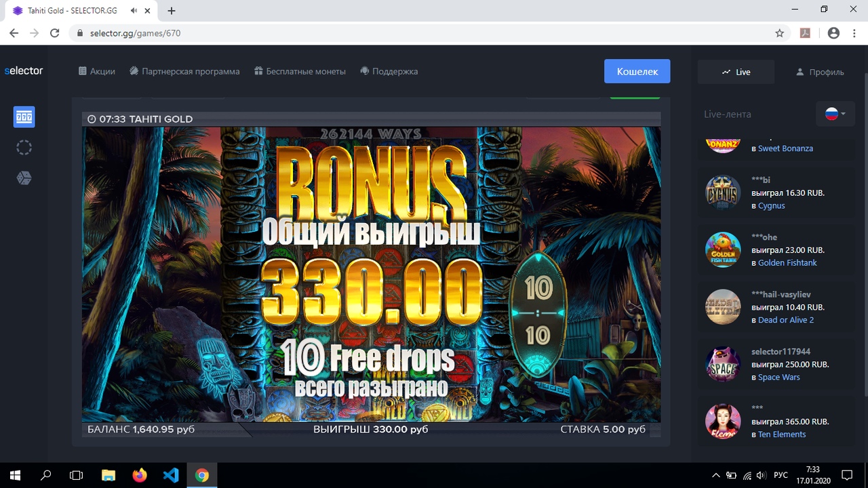
Task: Open Windows Task View
Action: [x=77, y=475]
